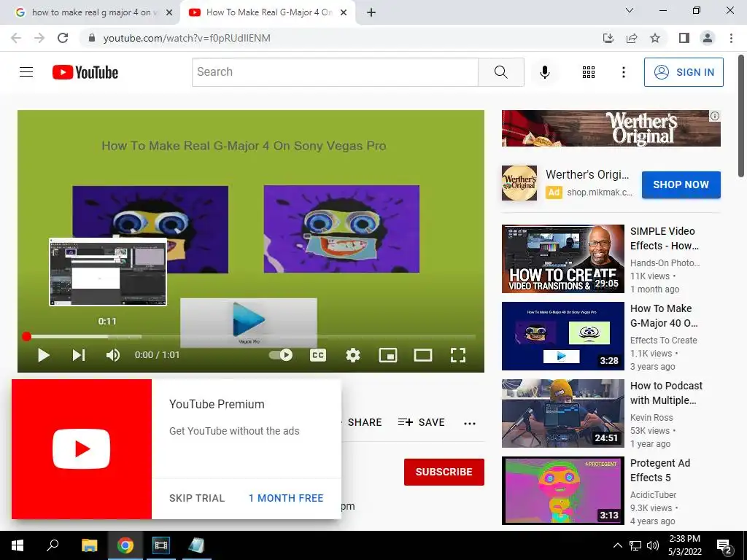Open Werther's Original ad channel logo
The width and height of the screenshot is (747, 560).
519,183
